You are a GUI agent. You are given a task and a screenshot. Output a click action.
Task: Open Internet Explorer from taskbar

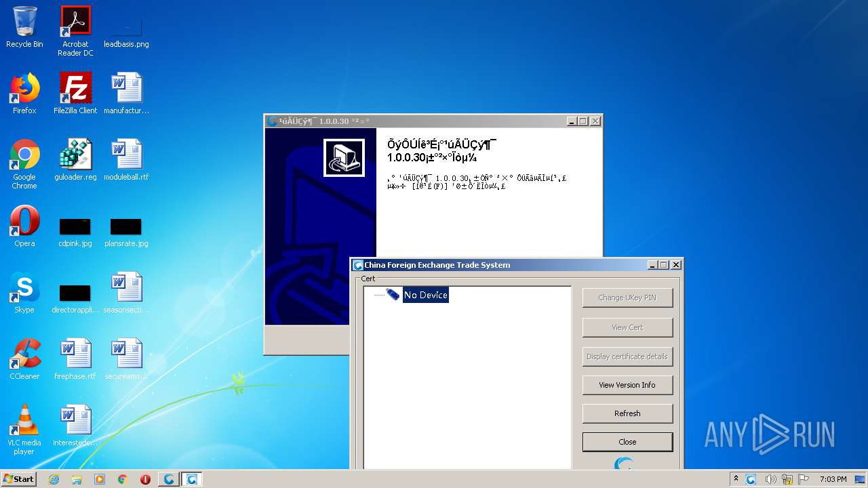pos(54,479)
